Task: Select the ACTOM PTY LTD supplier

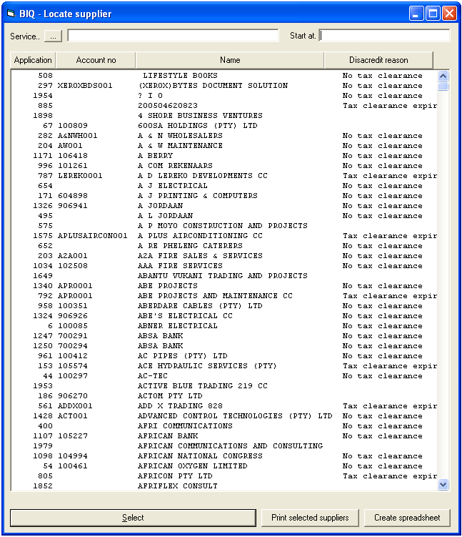Action: [x=224, y=396]
